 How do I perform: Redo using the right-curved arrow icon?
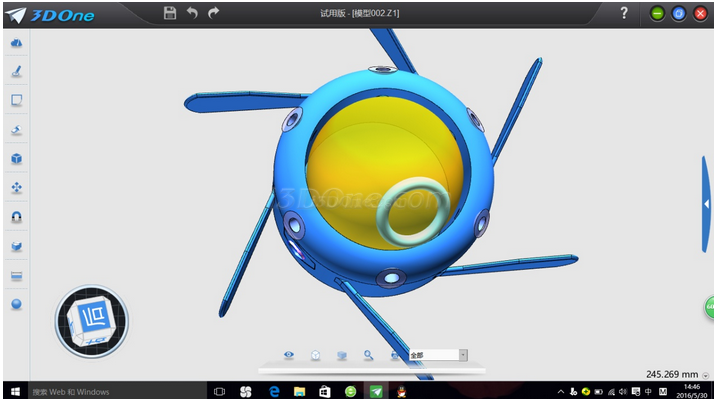coord(213,13)
